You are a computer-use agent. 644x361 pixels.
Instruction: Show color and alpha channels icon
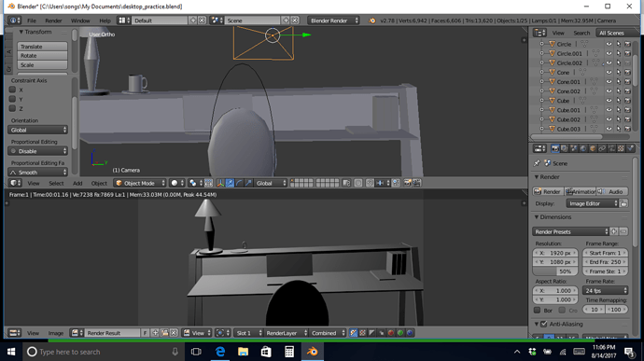(x=354, y=333)
